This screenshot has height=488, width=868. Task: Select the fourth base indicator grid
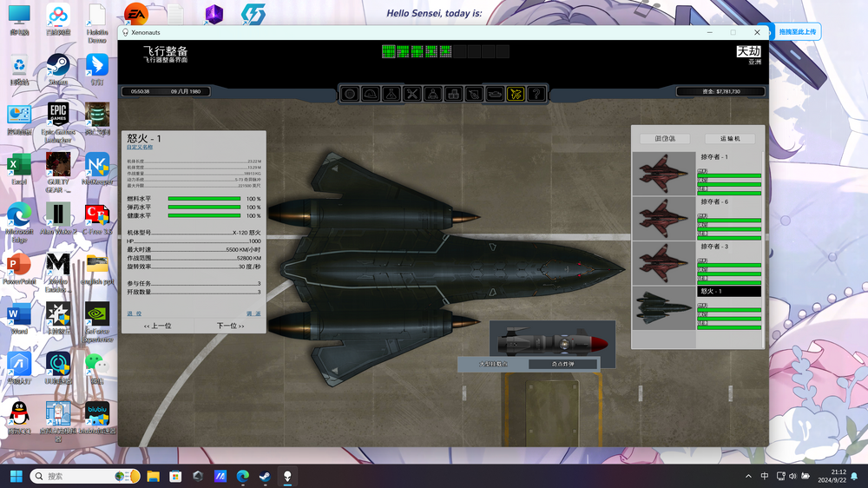(x=431, y=51)
